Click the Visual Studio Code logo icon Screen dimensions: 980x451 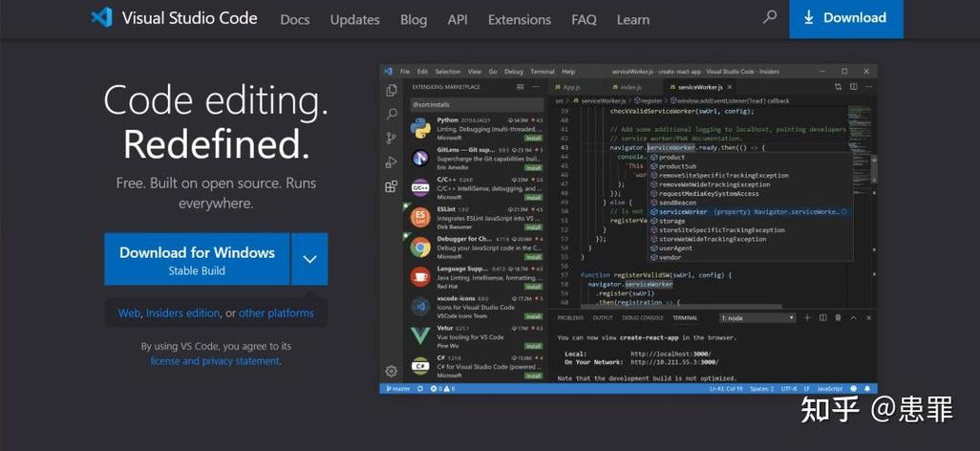102,17
